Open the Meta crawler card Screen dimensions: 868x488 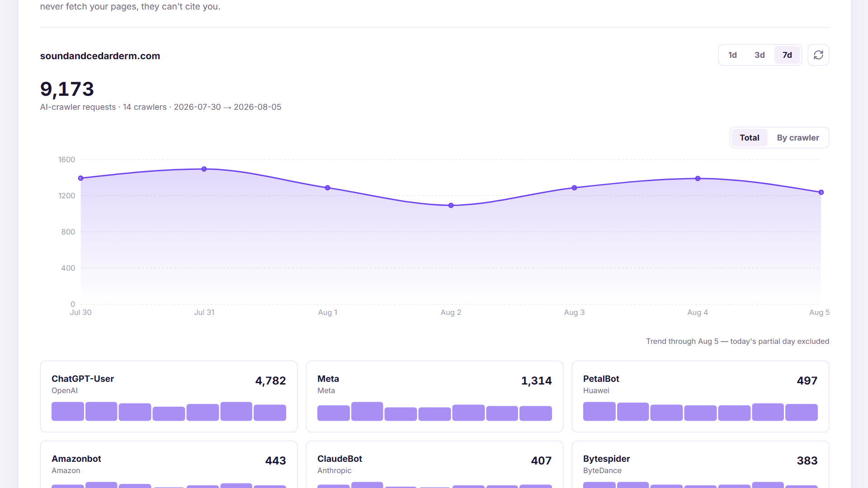(x=434, y=396)
